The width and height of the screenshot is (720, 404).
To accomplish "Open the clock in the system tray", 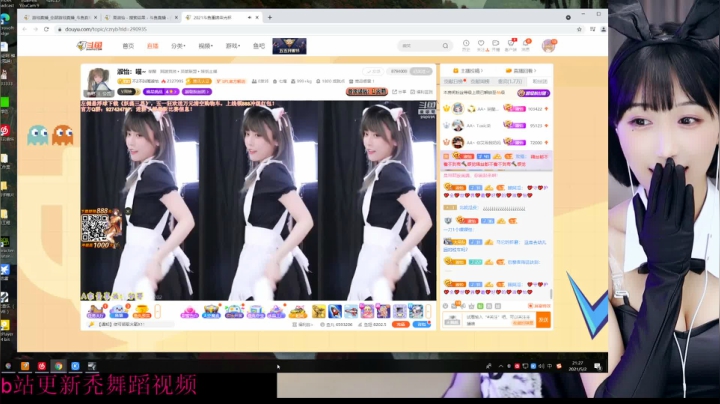I will pos(577,366).
